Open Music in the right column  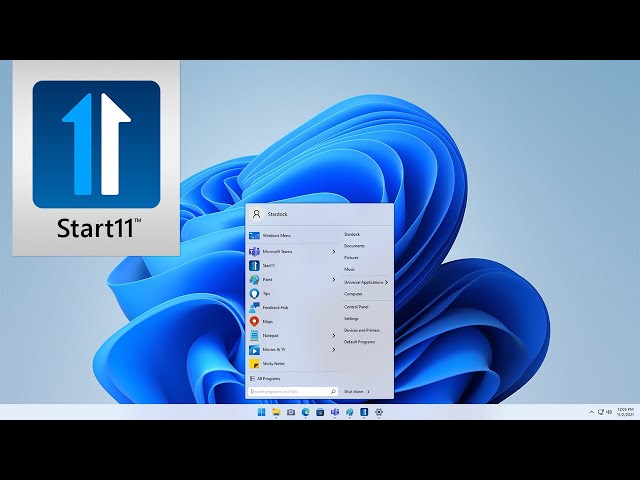click(x=349, y=270)
